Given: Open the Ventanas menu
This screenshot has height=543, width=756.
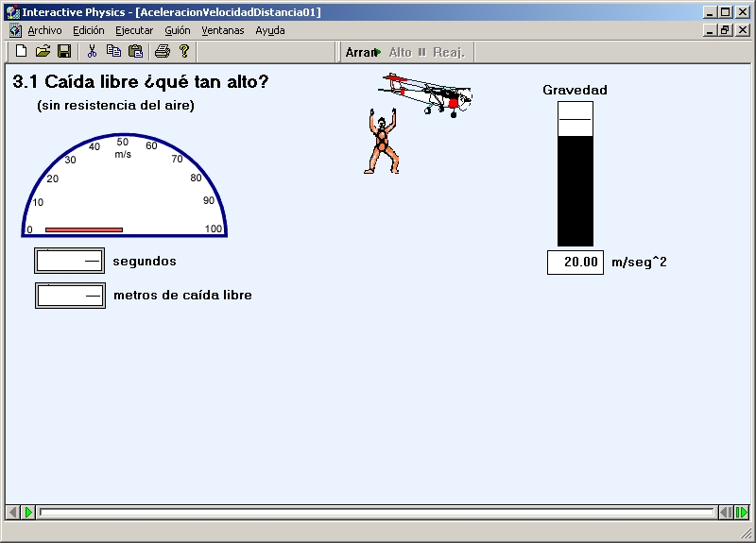Looking at the screenshot, I should (223, 30).
